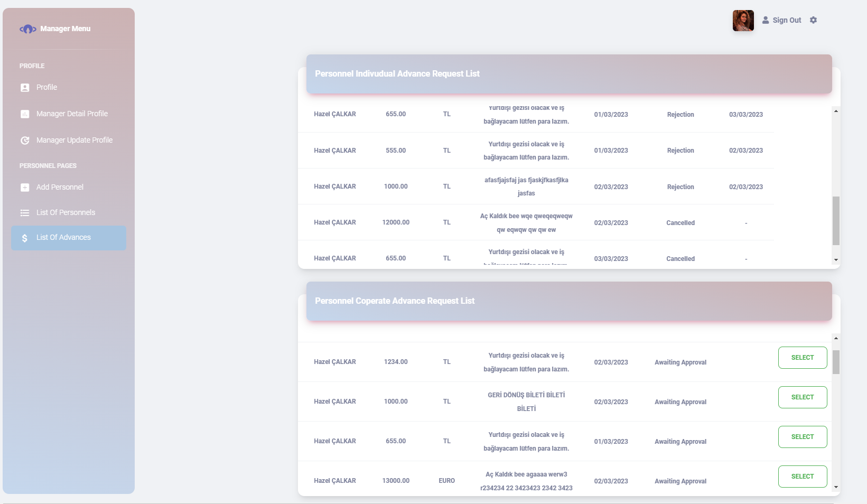Click the profile avatar photo
This screenshot has width=867, height=504.
743,20
